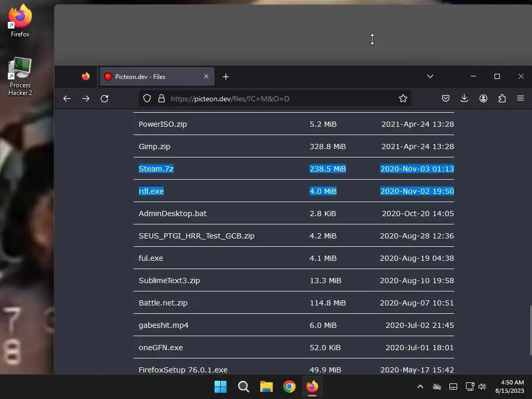The image size is (532, 399).
Task: Show hidden system tray icons
Action: pos(420,387)
